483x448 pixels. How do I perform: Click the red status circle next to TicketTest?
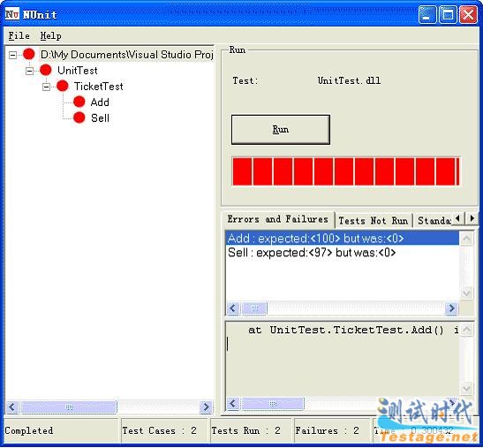(x=62, y=86)
